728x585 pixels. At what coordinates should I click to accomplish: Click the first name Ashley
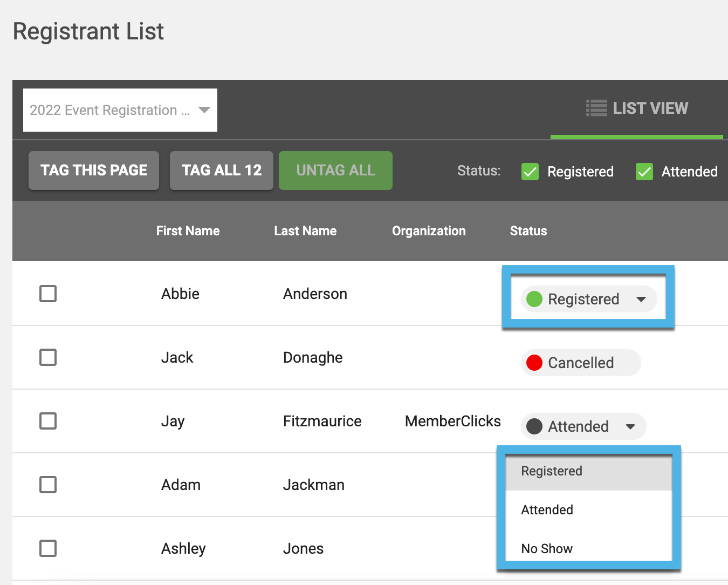183,549
